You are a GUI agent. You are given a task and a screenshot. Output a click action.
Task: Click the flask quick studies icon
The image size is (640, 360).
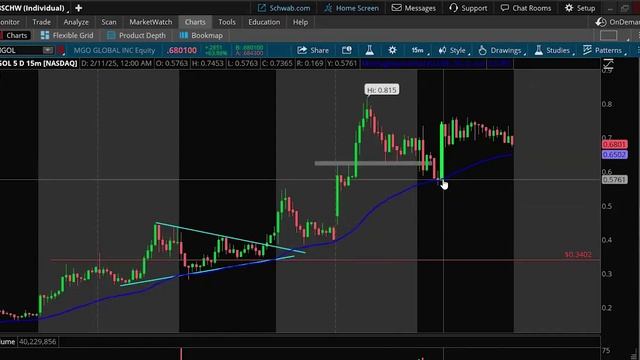(369, 50)
